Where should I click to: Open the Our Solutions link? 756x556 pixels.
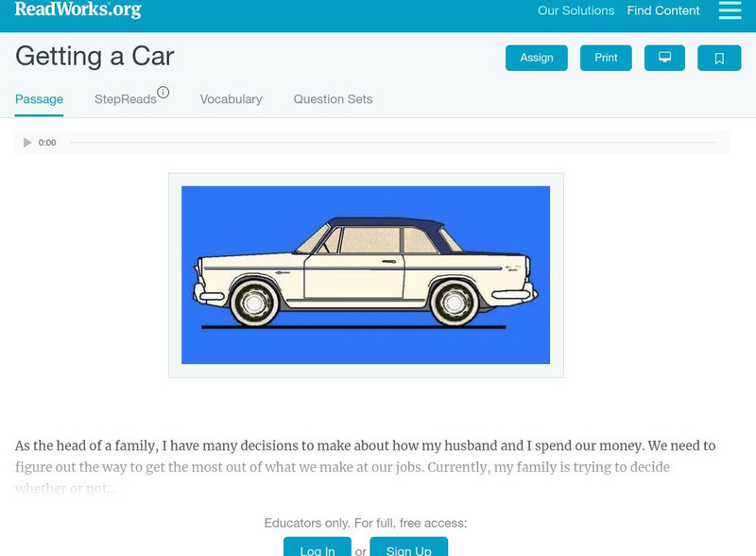[x=576, y=11]
